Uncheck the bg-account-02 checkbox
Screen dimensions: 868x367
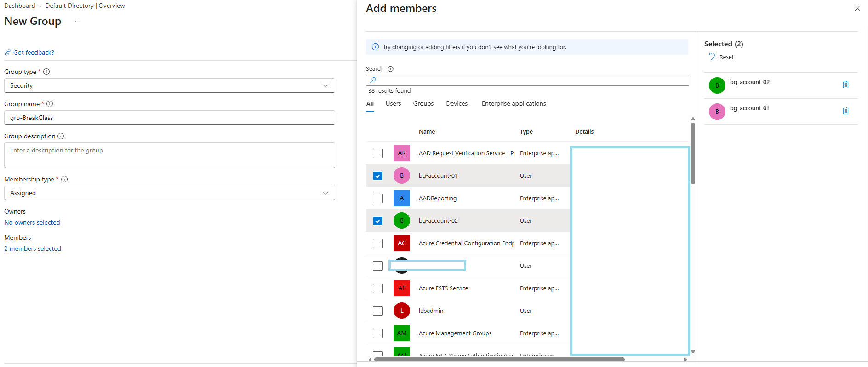(377, 220)
